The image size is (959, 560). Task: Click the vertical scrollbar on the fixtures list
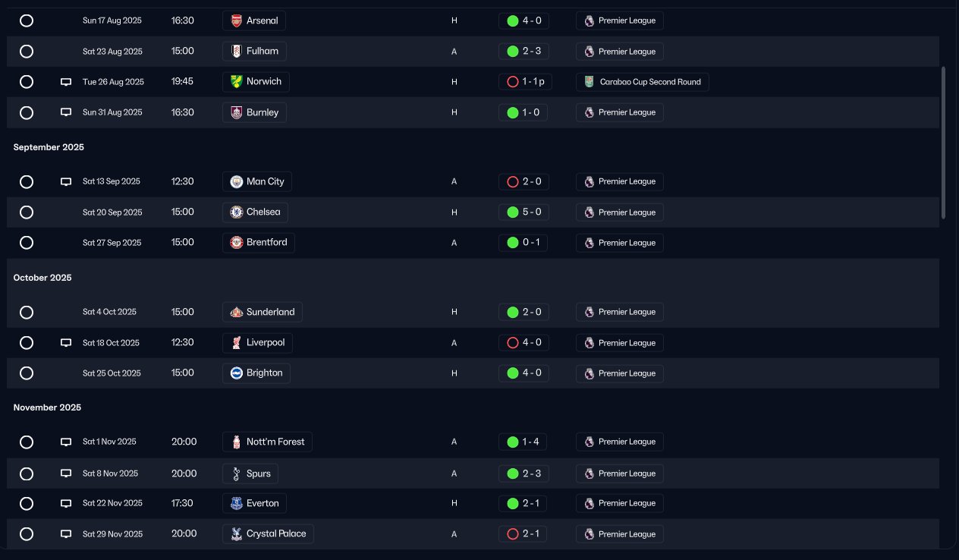(x=943, y=143)
